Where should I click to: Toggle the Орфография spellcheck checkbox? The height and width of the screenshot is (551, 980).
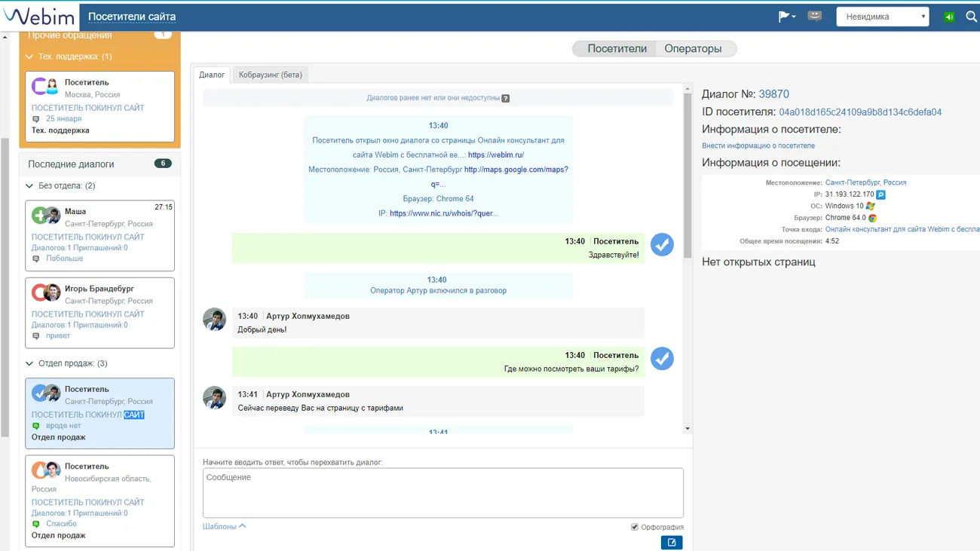click(634, 527)
